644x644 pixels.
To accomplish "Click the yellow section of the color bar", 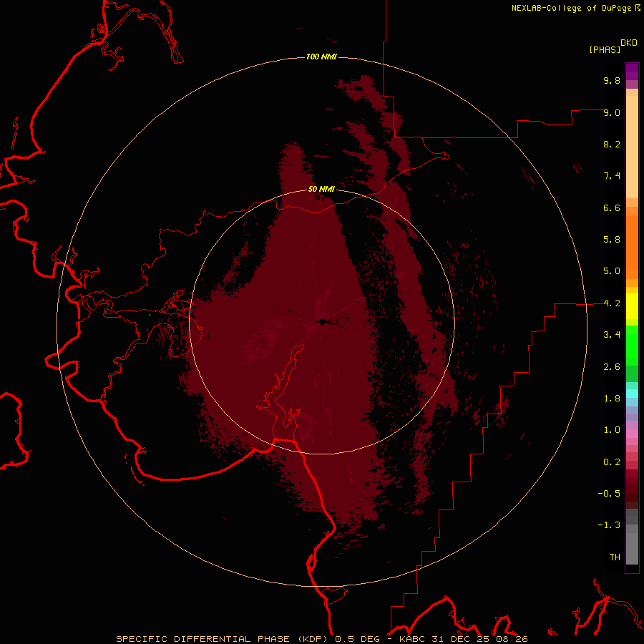I will pyautogui.click(x=632, y=306).
